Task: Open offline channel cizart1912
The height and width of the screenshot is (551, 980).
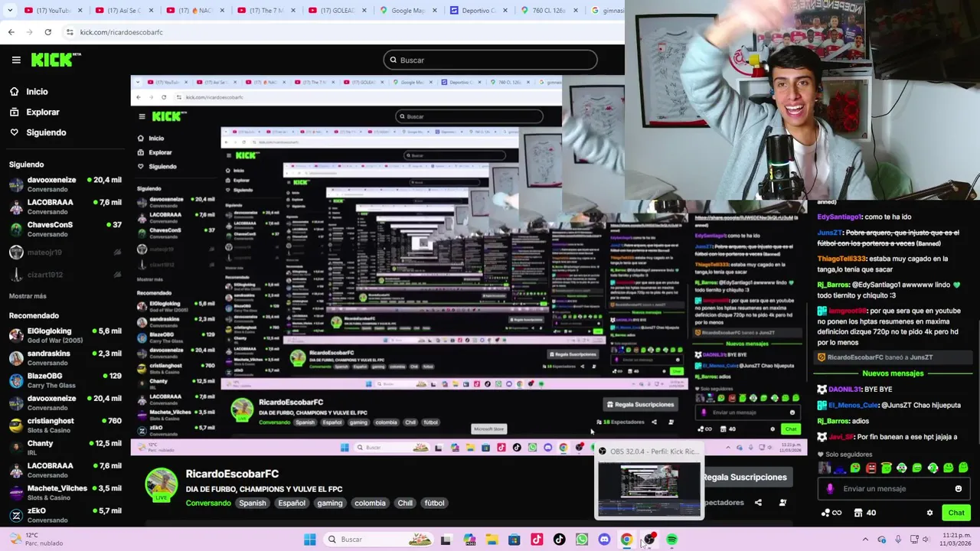Action: 65,275
